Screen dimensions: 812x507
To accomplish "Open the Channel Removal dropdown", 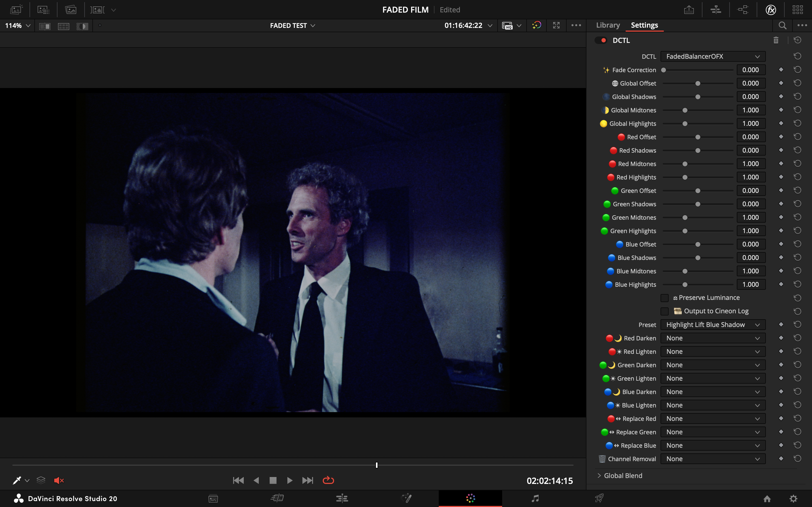I will point(713,459).
